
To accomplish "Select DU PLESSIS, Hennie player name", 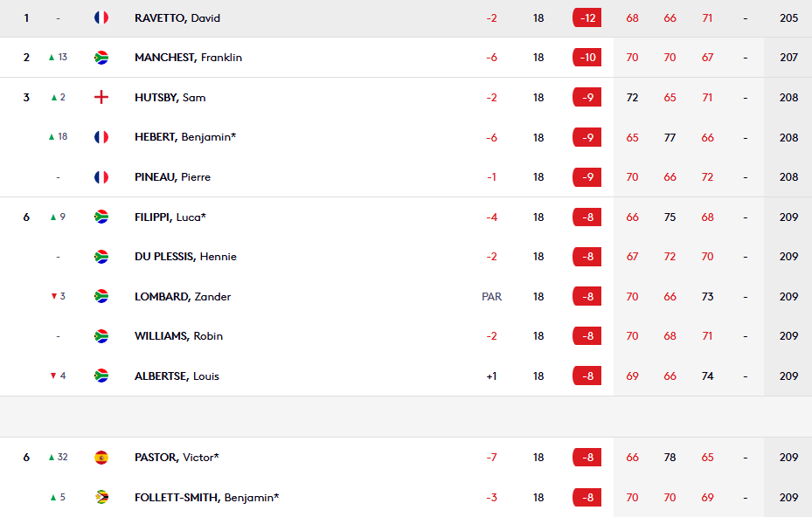I will (185, 257).
